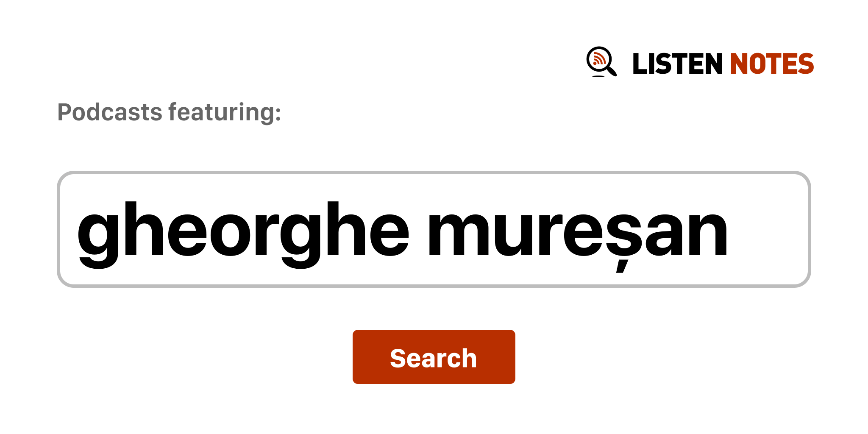
Task: Focus the podcast search input field
Action: click(434, 229)
